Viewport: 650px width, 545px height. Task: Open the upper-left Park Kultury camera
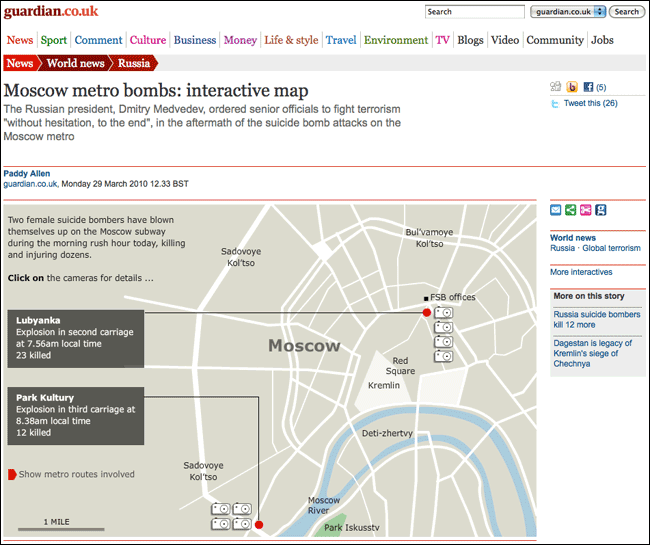pyautogui.click(x=221, y=509)
